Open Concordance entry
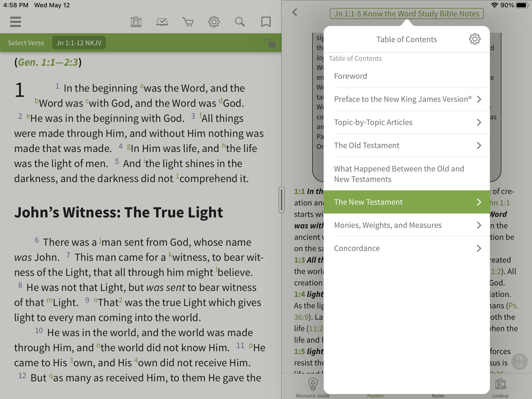532x399 pixels. click(x=407, y=248)
